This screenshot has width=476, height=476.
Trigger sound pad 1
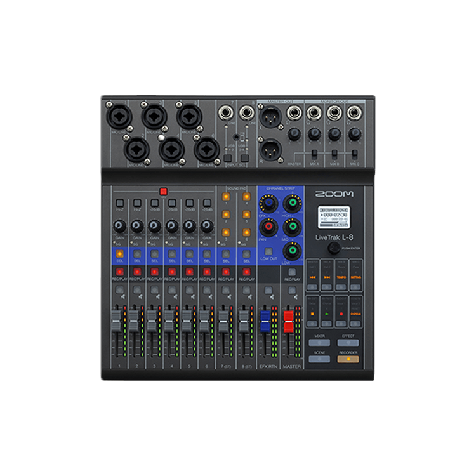226,197
